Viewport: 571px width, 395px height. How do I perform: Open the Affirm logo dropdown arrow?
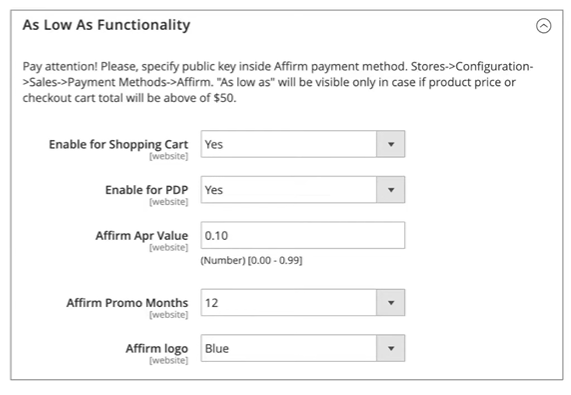click(x=391, y=348)
